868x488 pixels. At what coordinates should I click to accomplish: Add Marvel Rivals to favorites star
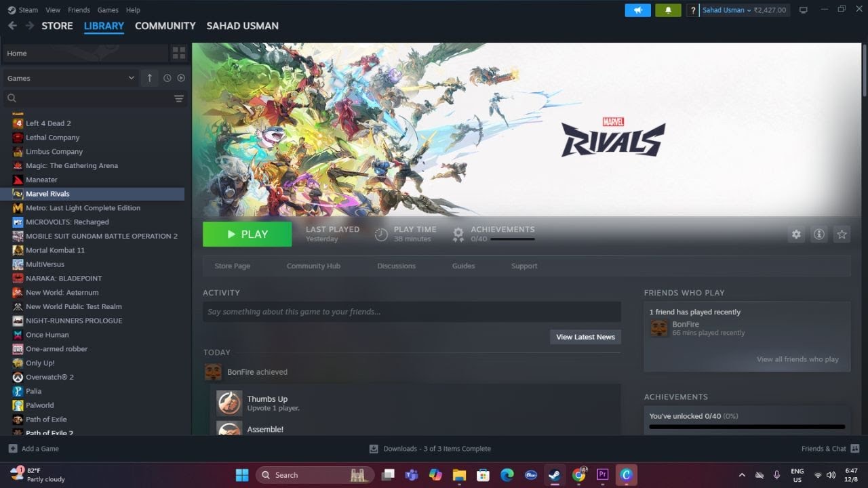tap(842, 234)
